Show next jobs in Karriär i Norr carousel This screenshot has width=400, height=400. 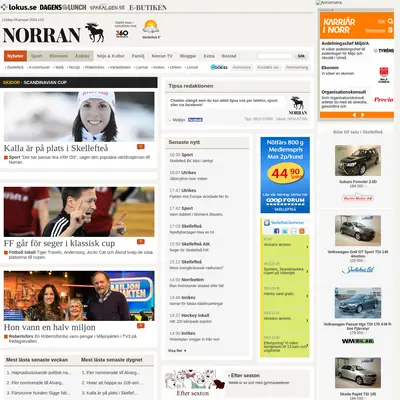[362, 115]
